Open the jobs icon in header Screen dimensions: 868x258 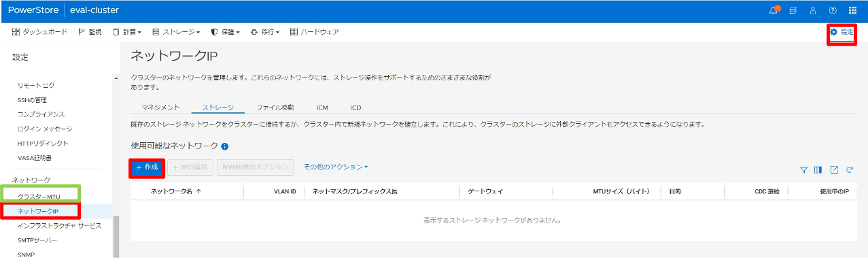tap(793, 10)
